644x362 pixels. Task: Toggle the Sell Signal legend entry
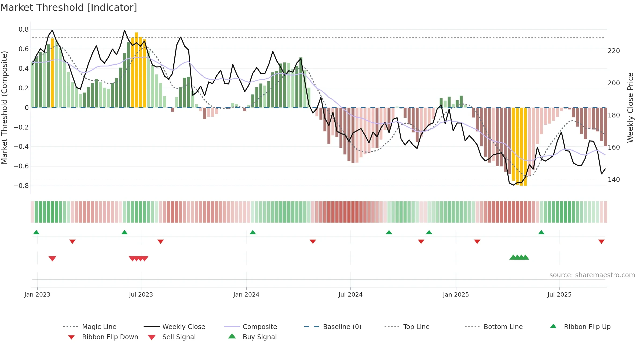172,337
